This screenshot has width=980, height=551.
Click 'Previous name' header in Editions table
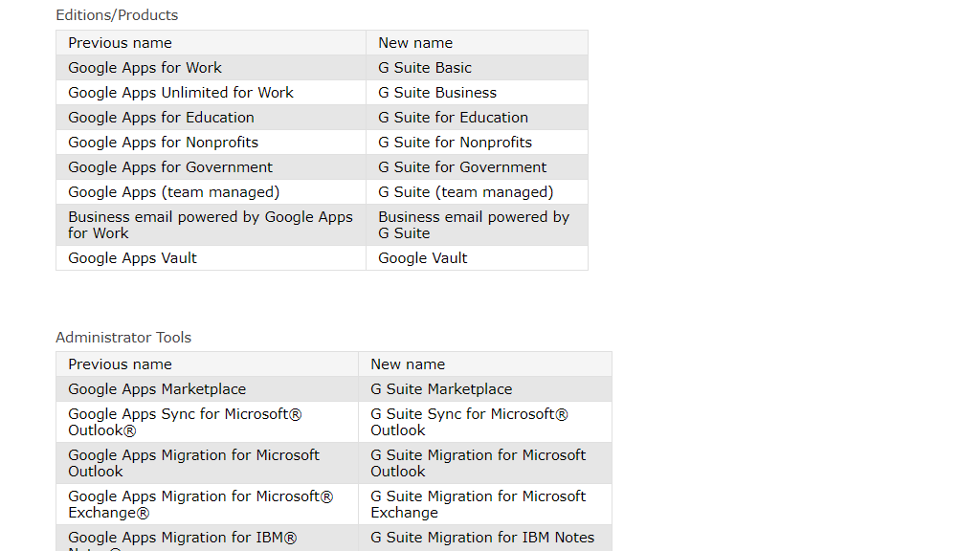tap(211, 42)
